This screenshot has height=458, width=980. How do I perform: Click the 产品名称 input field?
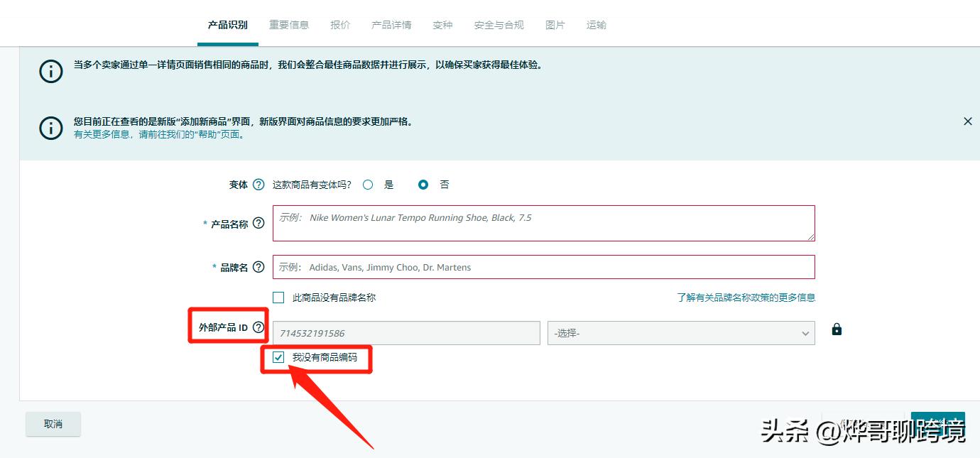pos(543,222)
